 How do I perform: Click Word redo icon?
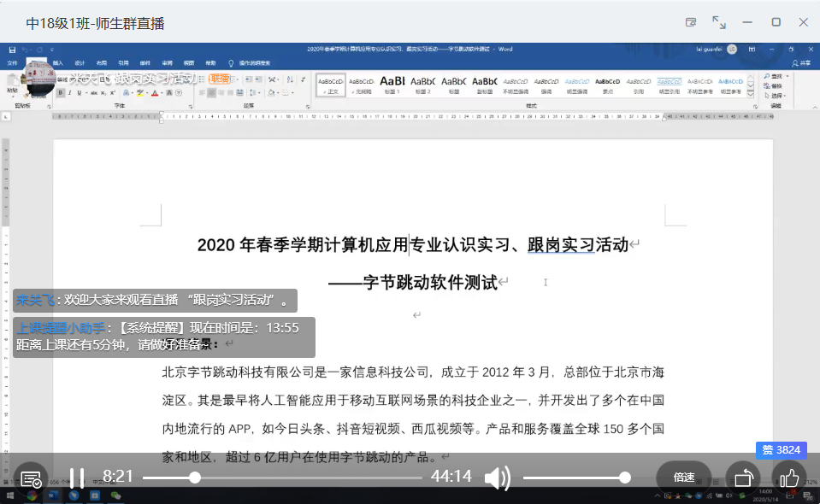39,50
